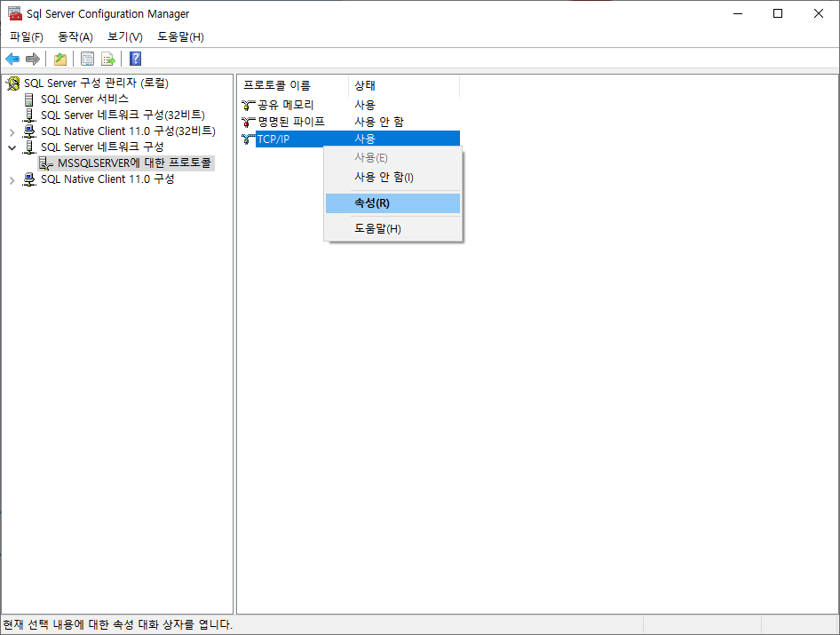Collapse the SQL Server 네트워크 구성 node
The width and height of the screenshot is (840, 635).
pos(12,147)
